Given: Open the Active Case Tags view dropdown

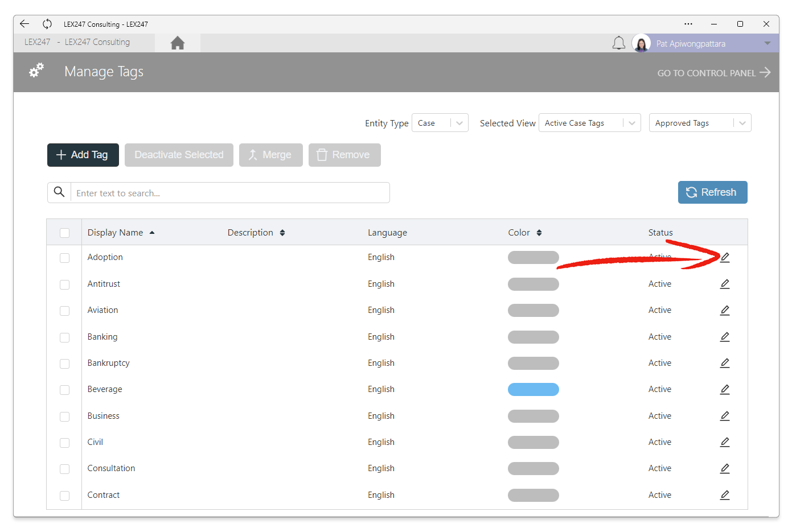Looking at the screenshot, I should click(x=590, y=123).
